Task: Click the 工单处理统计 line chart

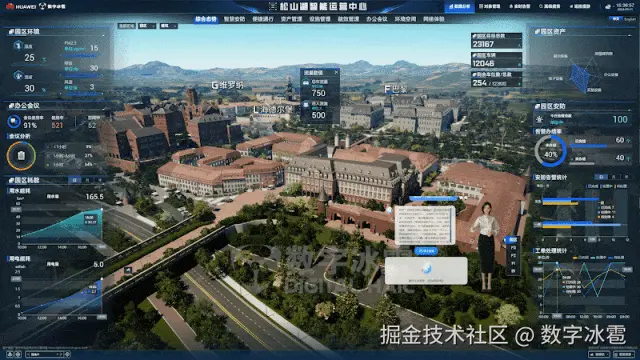Action: (584, 287)
